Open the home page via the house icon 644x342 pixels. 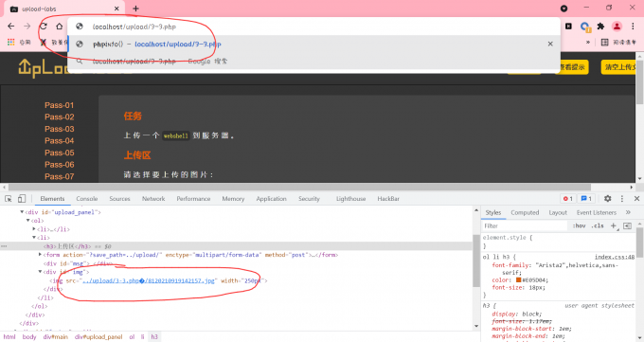point(59,27)
